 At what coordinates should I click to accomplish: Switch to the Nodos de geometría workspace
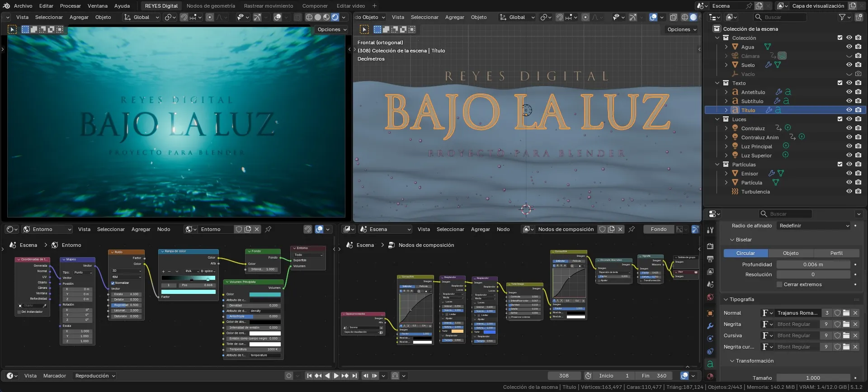211,6
